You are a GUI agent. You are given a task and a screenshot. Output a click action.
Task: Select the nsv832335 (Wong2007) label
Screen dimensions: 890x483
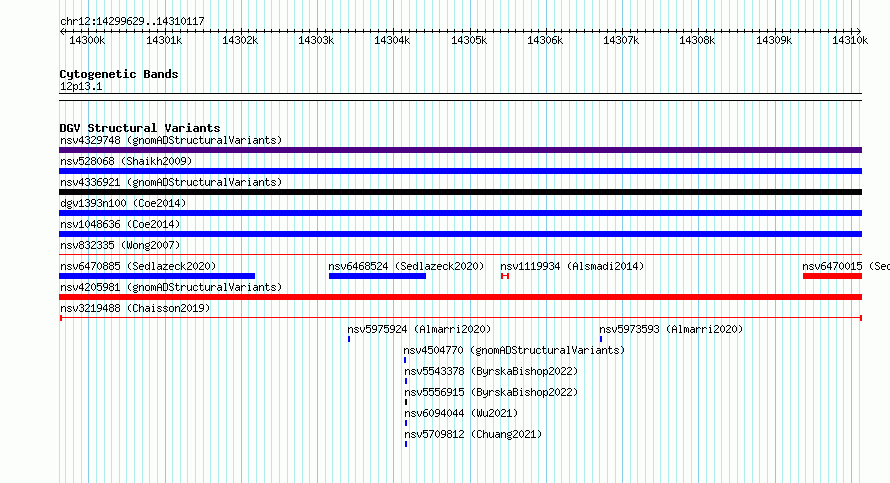click(120, 245)
